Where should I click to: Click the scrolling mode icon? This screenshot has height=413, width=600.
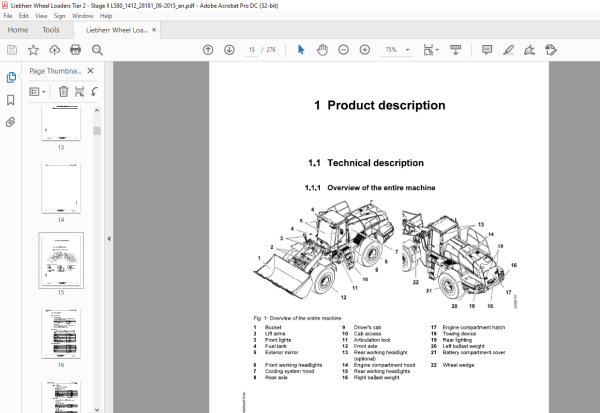click(x=455, y=50)
